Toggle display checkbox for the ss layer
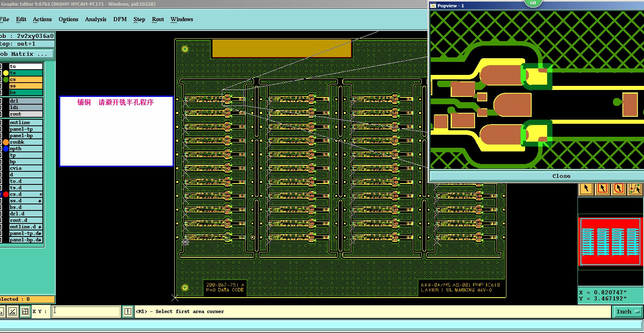This screenshot has height=333, width=644. (1, 86)
